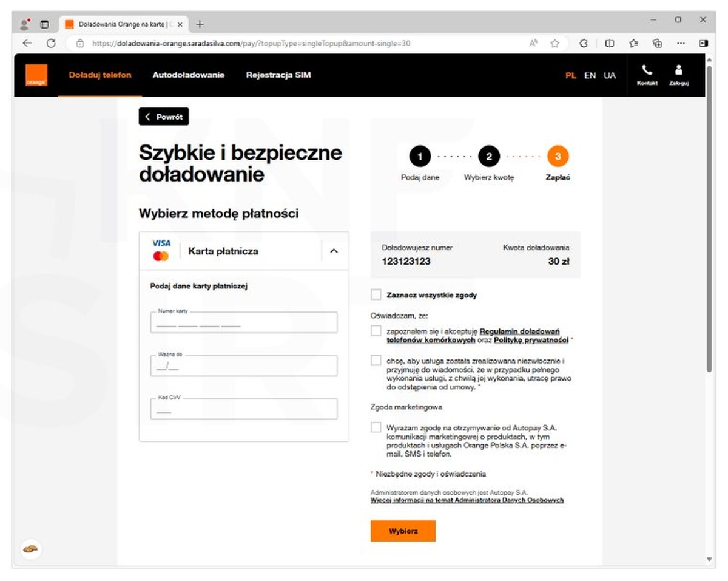Open the Rejestracja SIM menu item
Image resolution: width=728 pixels, height=581 pixels.
[278, 75]
